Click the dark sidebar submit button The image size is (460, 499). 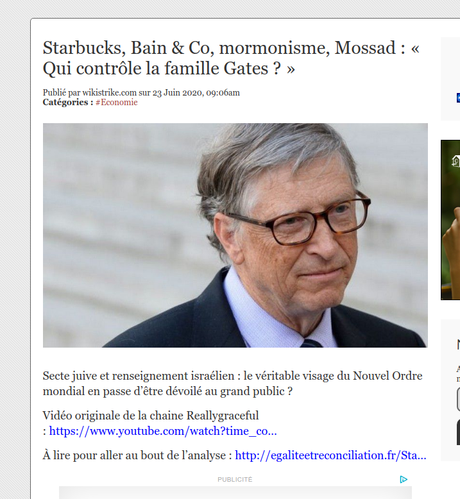coord(458,432)
